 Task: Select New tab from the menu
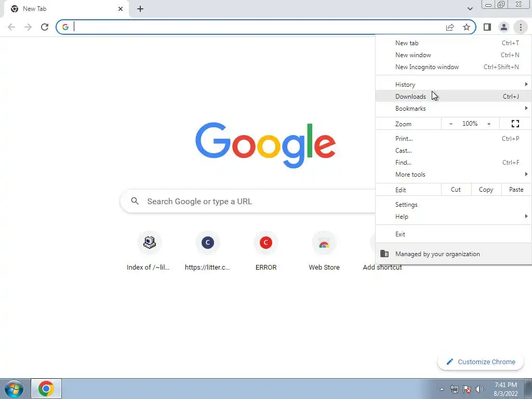(454, 43)
